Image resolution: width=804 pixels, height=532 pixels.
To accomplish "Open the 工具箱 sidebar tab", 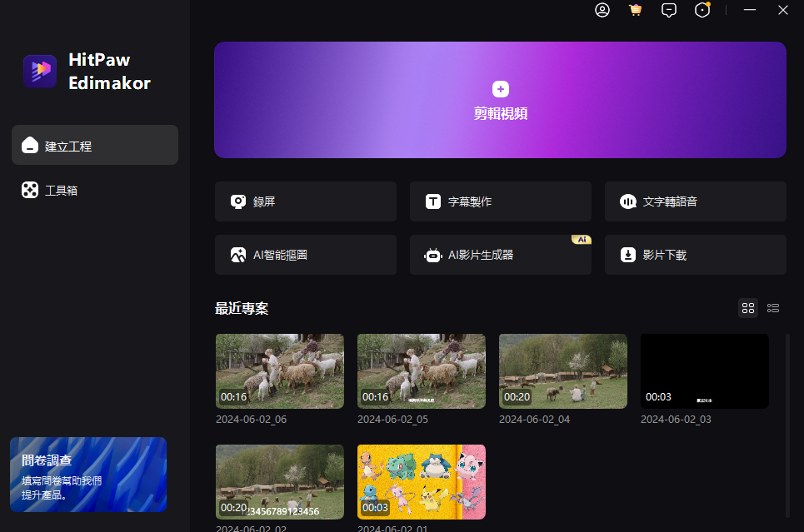I will [x=95, y=190].
